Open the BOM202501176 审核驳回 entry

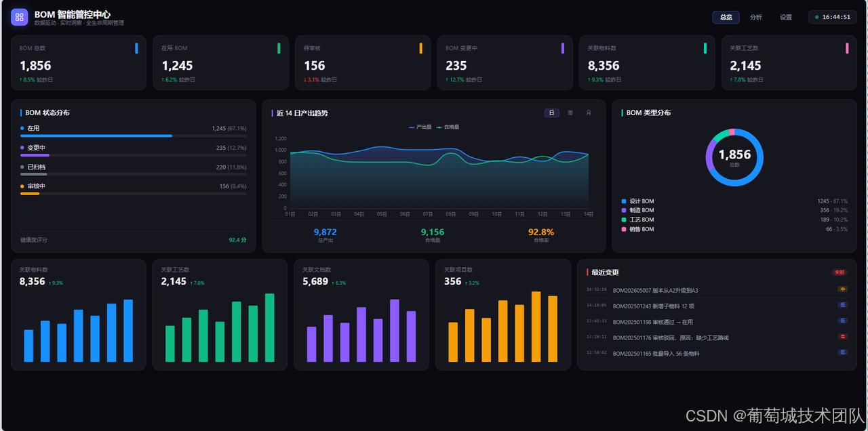(x=717, y=337)
